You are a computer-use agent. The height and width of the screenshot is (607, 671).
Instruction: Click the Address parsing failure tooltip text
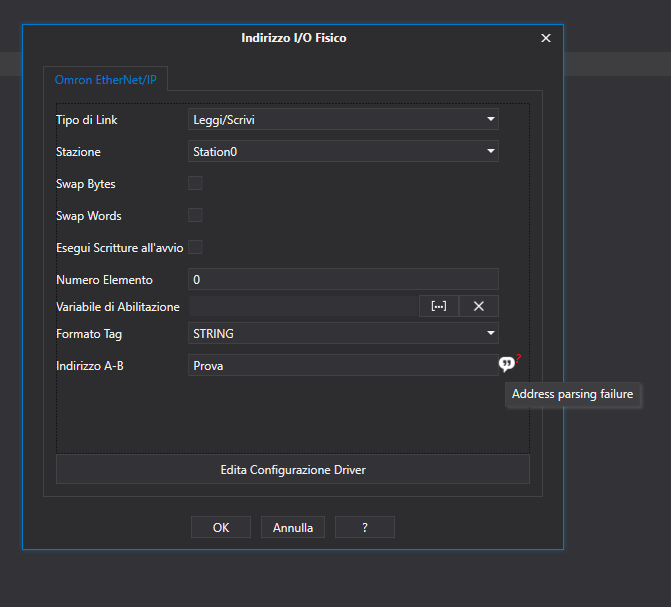[x=572, y=394]
